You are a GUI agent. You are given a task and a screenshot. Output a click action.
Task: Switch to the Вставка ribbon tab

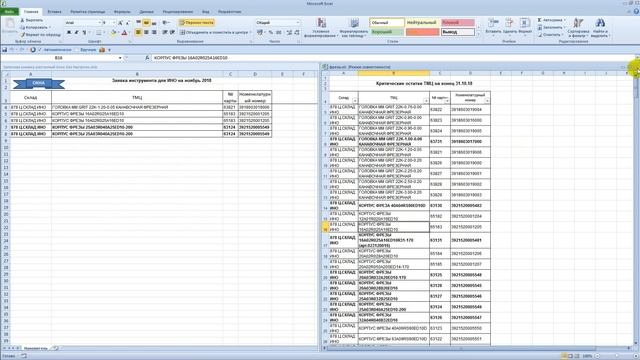pyautogui.click(x=55, y=12)
